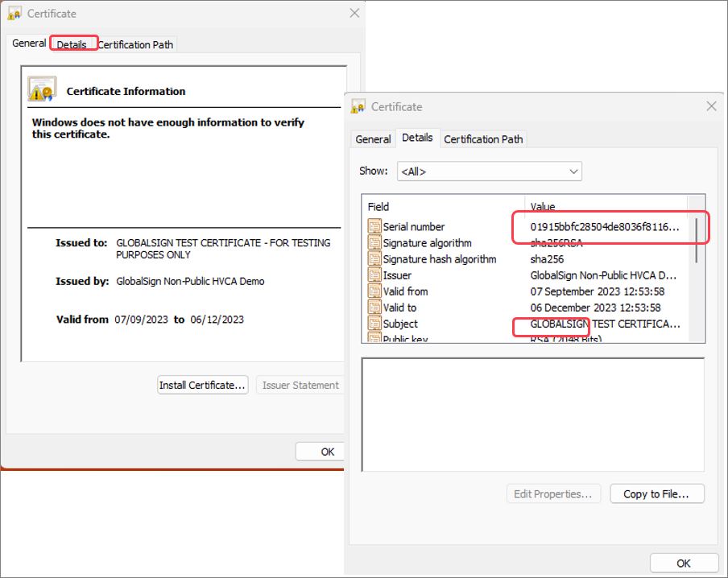Click the Signature hash algorithm field icon
This screenshot has height=578, width=728.
pos(374,258)
